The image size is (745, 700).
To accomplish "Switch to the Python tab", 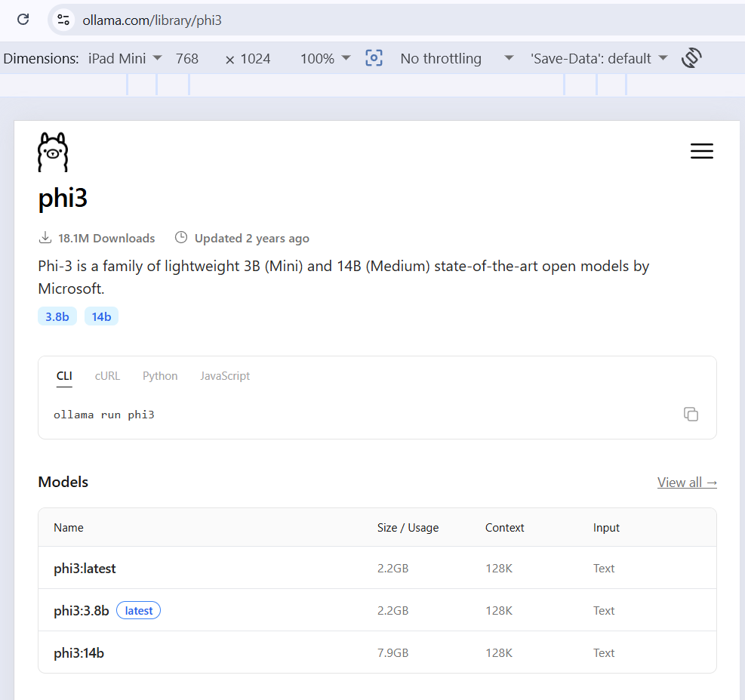I will coord(160,376).
